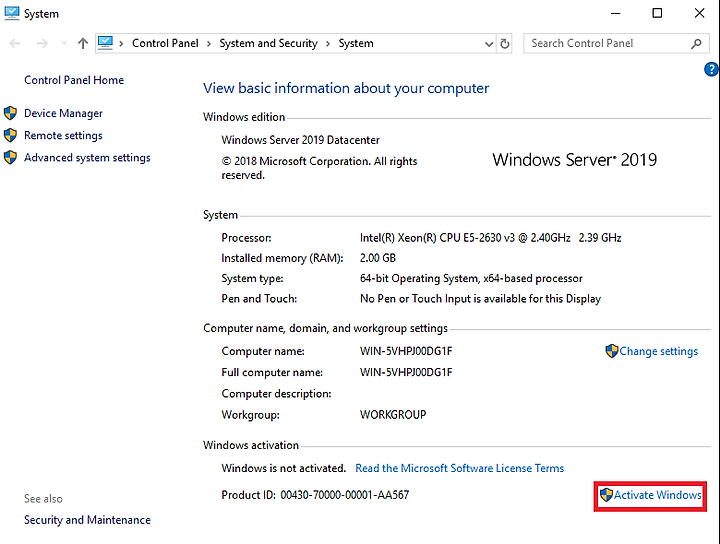Click computer name value next to 'Computer name:'
The height and width of the screenshot is (544, 720).
point(406,351)
